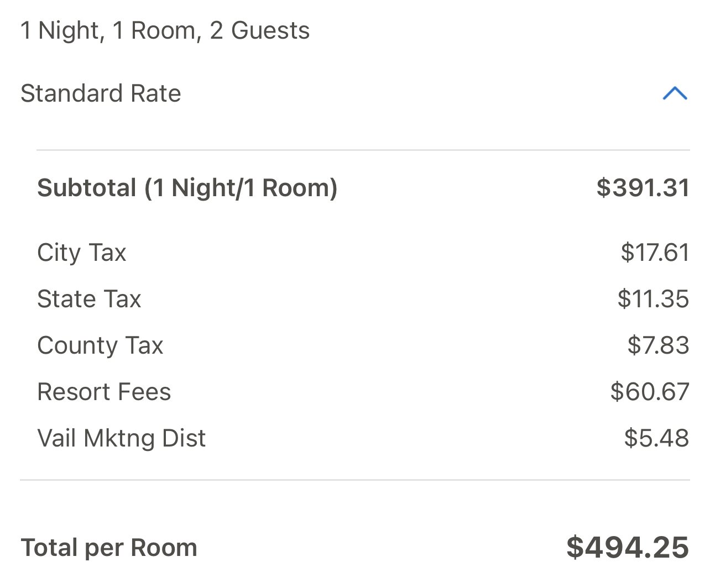The width and height of the screenshot is (710, 588).
Task: Tap the $5.48 marketing district amount
Action: pos(656,438)
